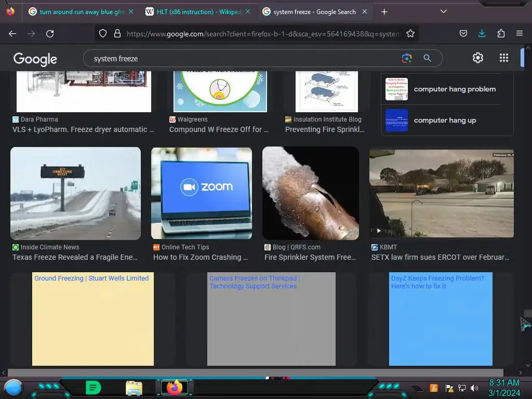Open 'How to Fix Zoom Crashing' title
The width and height of the screenshot is (532, 399).
coord(201,257)
